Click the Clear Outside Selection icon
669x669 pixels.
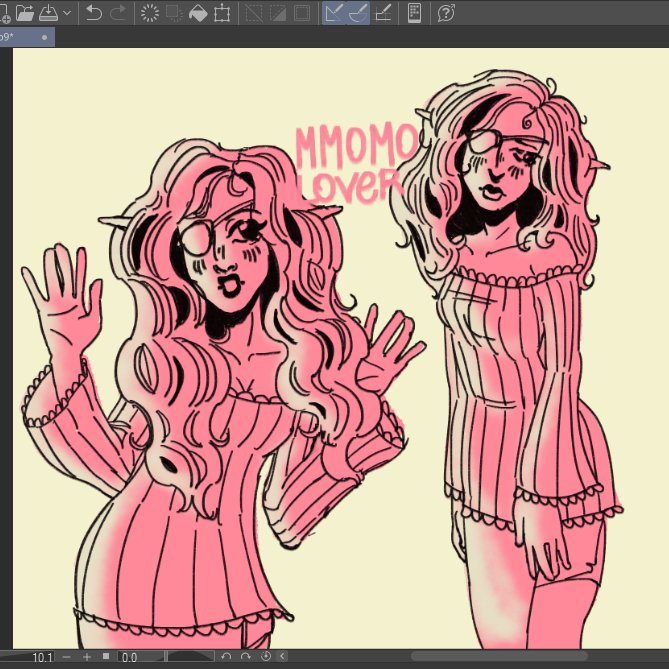coord(174,13)
